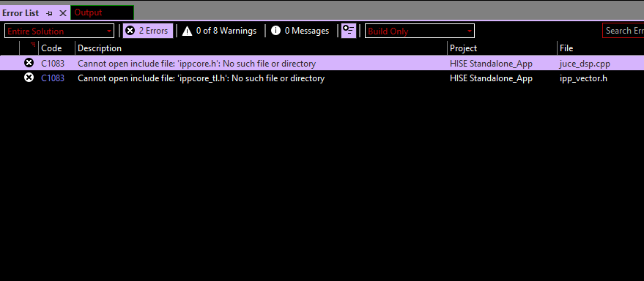The image size is (644, 281).
Task: Click the error icon on ippcore_tl.h row
Action: click(x=29, y=77)
